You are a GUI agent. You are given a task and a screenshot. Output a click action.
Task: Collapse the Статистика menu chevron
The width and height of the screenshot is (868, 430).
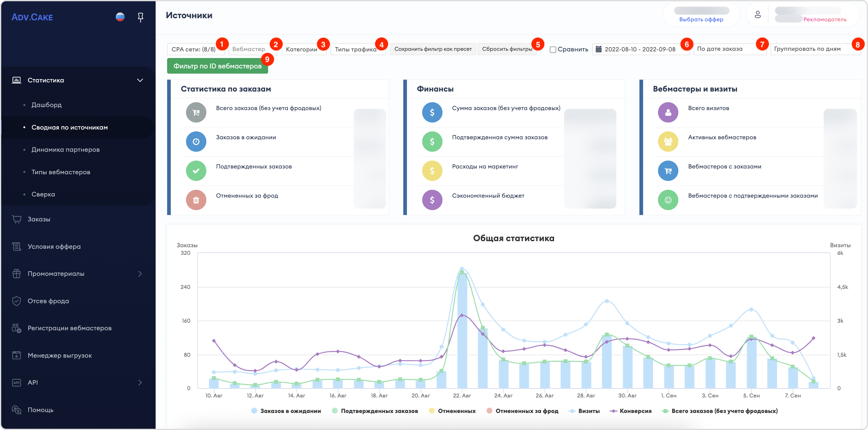(140, 80)
